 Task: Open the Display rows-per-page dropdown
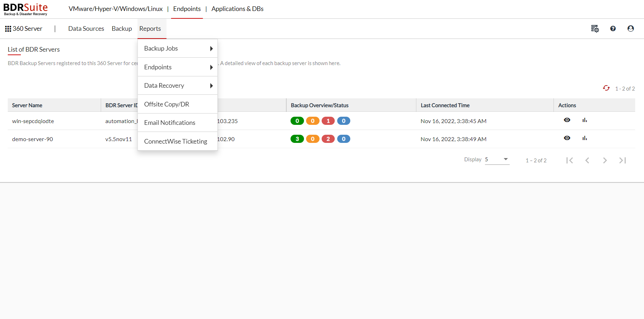coord(497,160)
